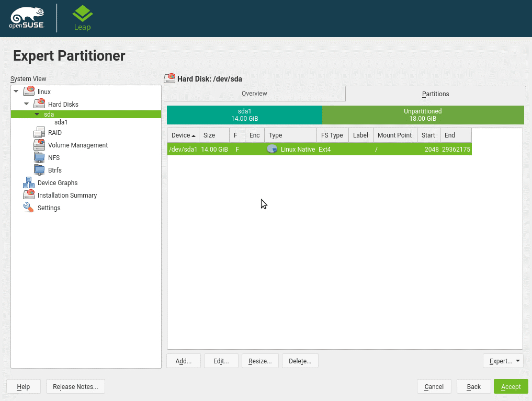Image resolution: width=532 pixels, height=401 pixels.
Task: Click the Edit... button
Action: pyautogui.click(x=221, y=361)
